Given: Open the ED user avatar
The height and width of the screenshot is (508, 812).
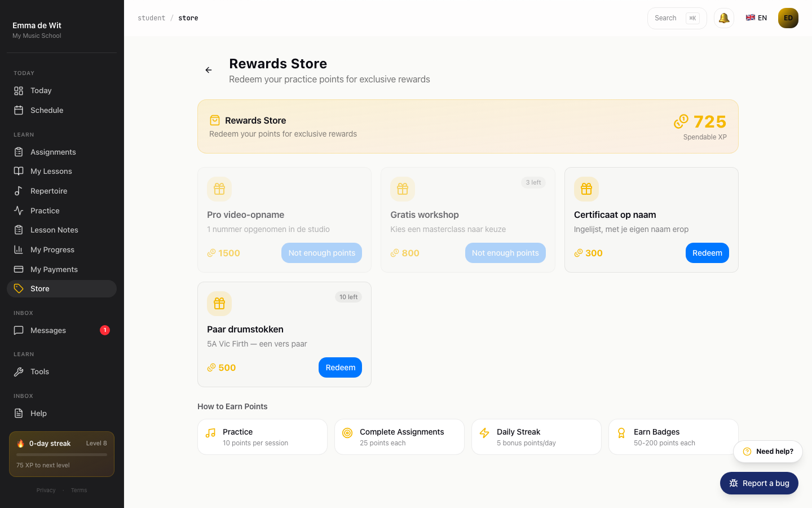Looking at the screenshot, I should tap(788, 18).
